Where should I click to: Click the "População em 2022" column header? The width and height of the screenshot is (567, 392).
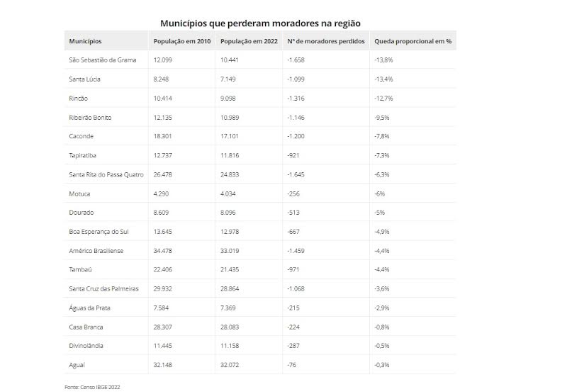click(249, 41)
